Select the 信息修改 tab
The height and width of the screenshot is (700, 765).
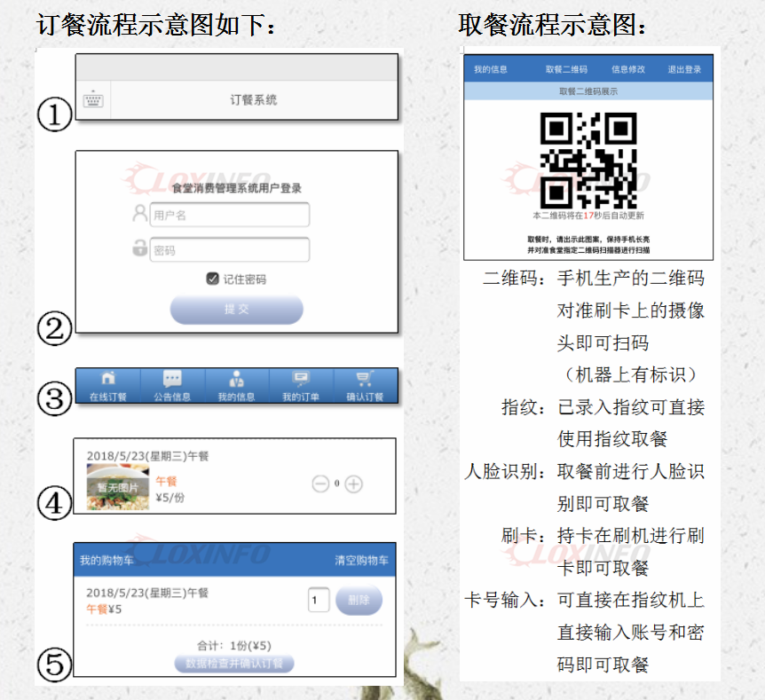(x=628, y=69)
